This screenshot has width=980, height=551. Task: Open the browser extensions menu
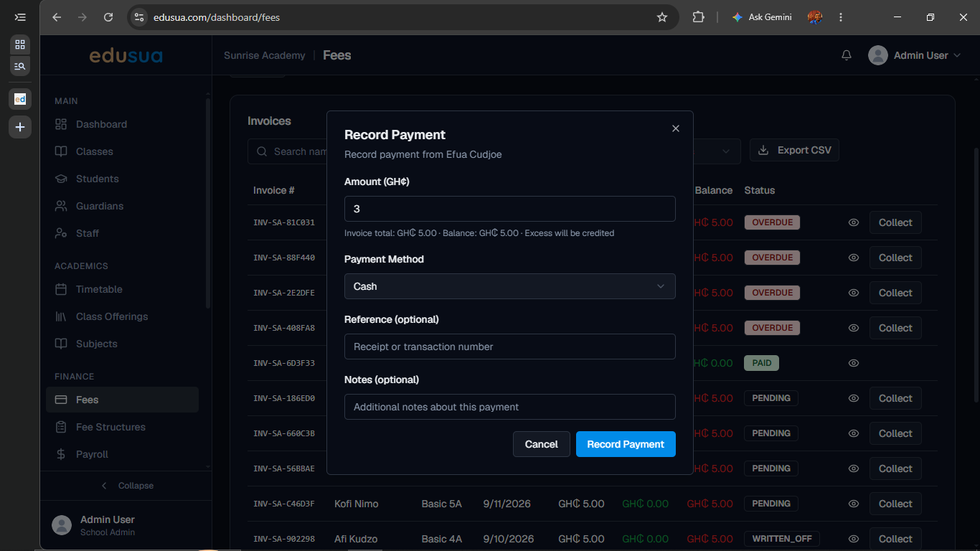[698, 17]
